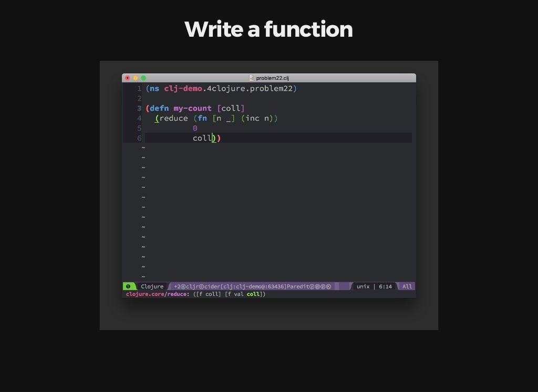
Task: Close the problem22.clj window
Action: click(x=127, y=78)
